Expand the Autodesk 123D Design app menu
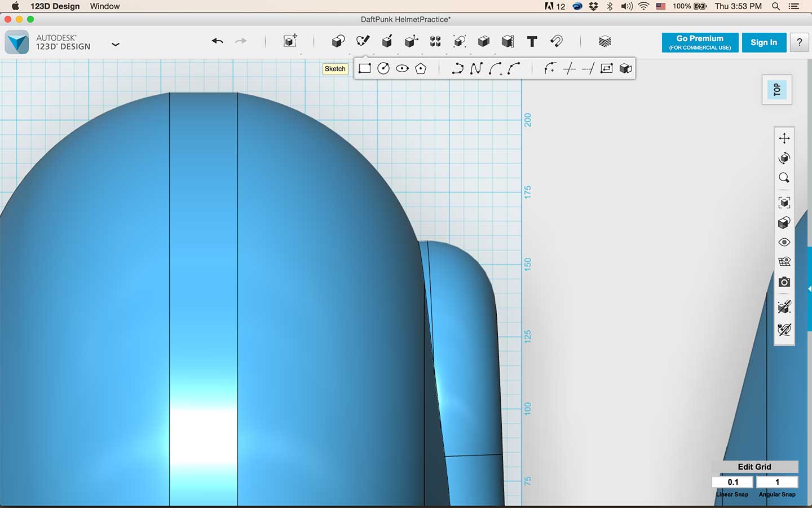 [x=116, y=44]
